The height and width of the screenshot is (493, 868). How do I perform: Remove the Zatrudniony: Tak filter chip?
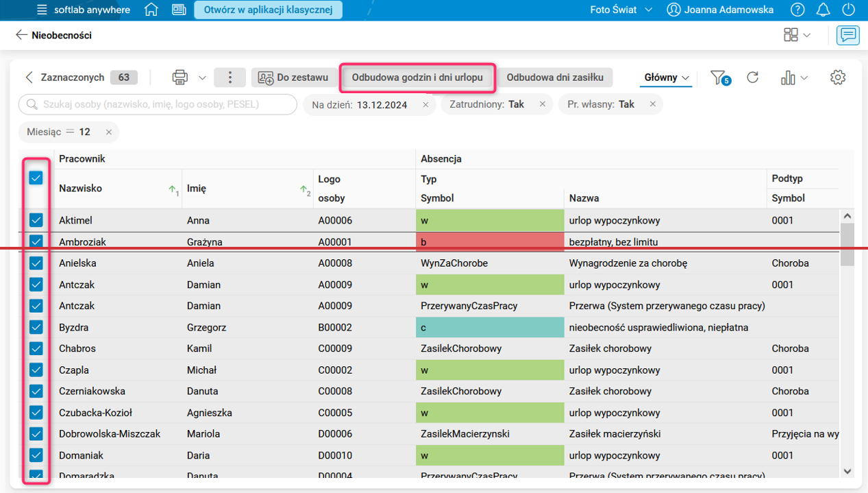[x=543, y=104]
